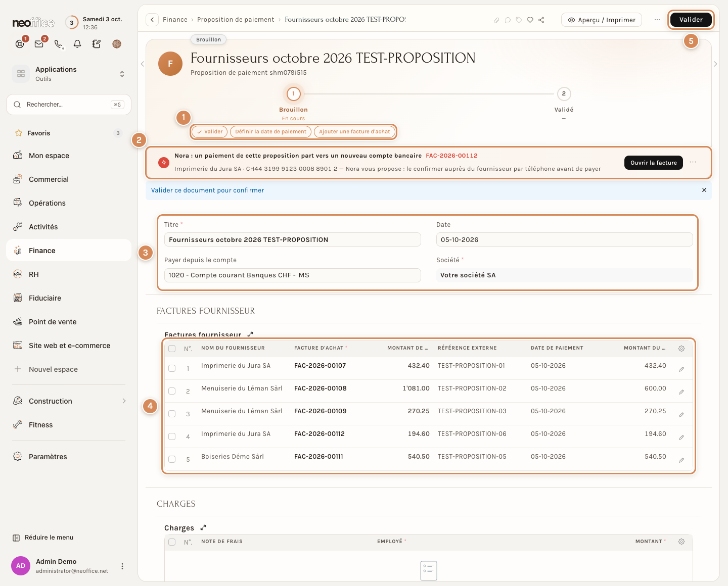The height and width of the screenshot is (586, 728).
Task: Click Définir la date de paiement
Action: click(270, 132)
